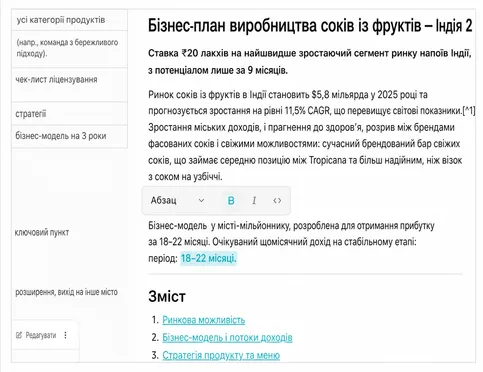This screenshot has width=483, height=372.
Task: Click the pencil icon beside Редагувати
Action: (19, 335)
